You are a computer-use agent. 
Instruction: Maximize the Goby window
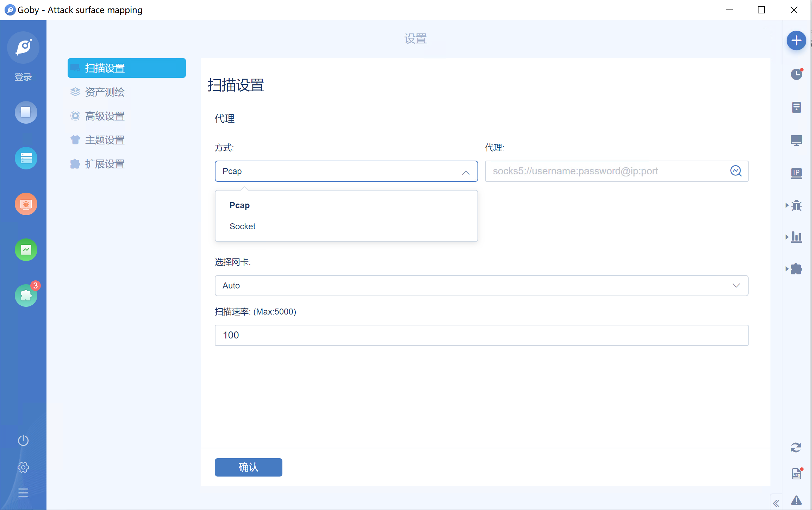[x=761, y=10]
